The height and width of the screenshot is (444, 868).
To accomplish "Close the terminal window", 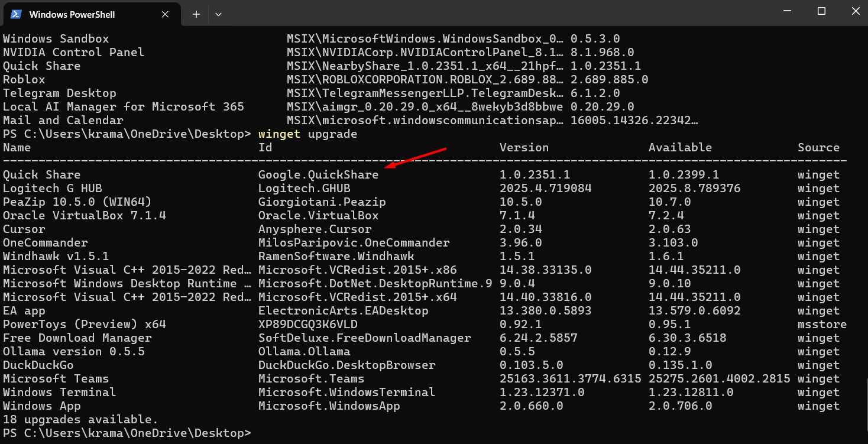I will click(855, 11).
